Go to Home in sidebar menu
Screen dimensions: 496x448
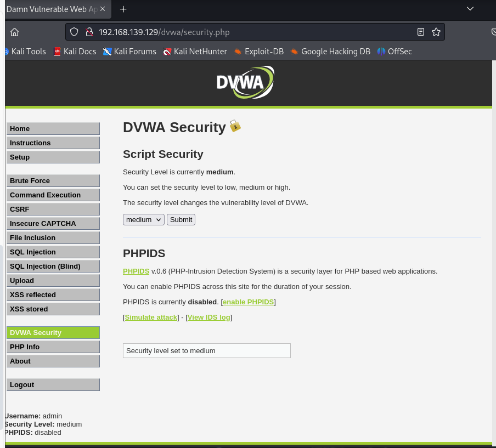coord(53,129)
